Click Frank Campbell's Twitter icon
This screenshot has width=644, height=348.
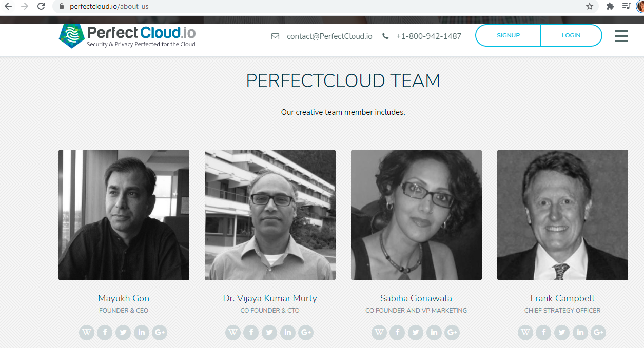pyautogui.click(x=562, y=333)
